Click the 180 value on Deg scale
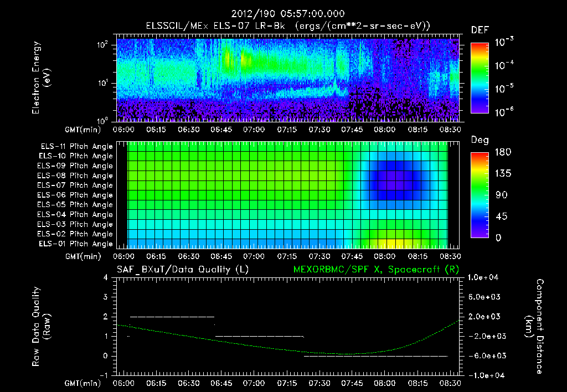This screenshot has height=392, width=567. point(503,152)
